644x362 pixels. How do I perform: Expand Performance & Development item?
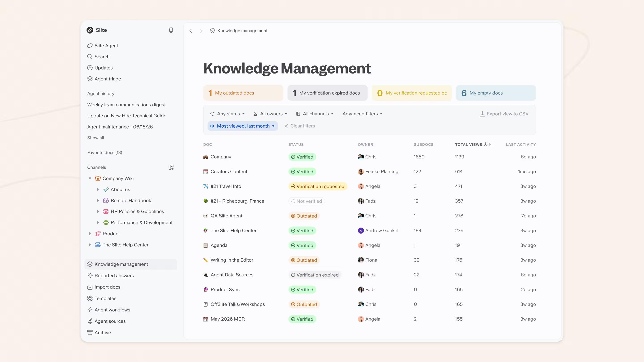[x=98, y=222]
